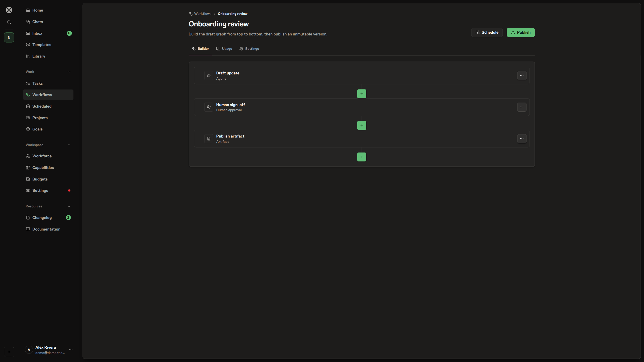Select the N workspace avatar
644x362 pixels.
9,37
